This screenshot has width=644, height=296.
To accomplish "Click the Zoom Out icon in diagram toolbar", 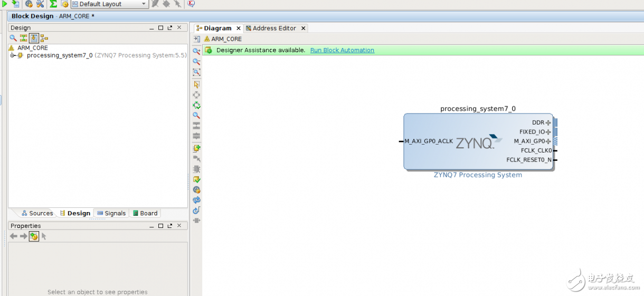I will (x=196, y=62).
